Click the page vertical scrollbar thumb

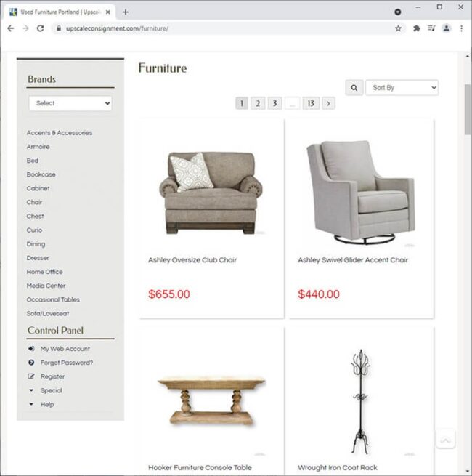[x=468, y=109]
